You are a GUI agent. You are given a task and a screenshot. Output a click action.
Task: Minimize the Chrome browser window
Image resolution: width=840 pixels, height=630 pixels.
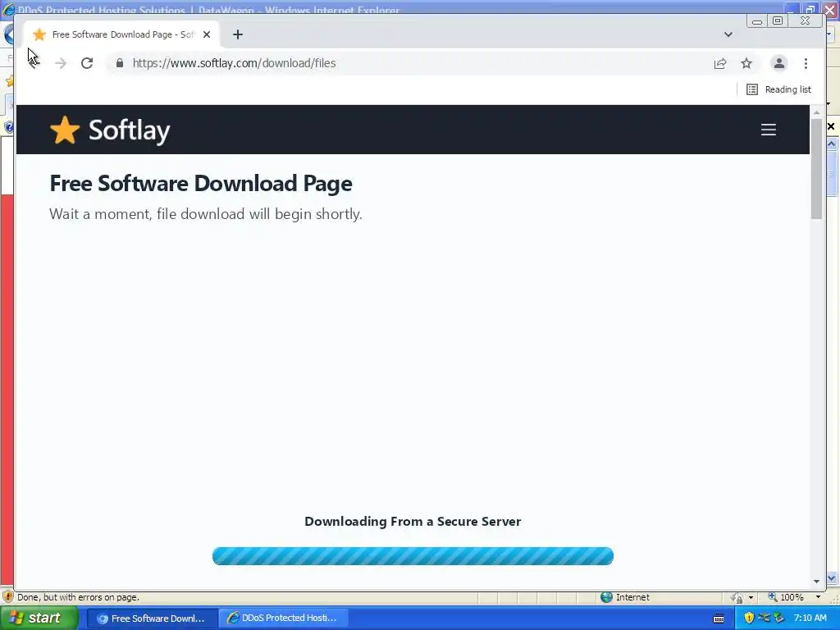tap(757, 21)
